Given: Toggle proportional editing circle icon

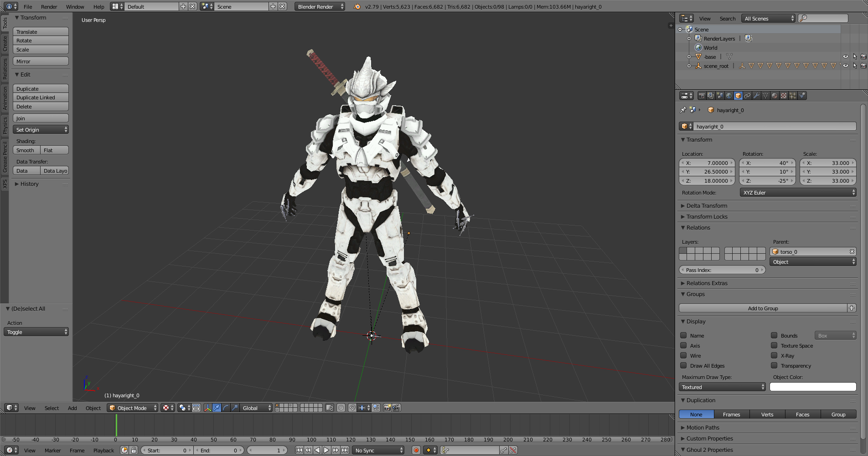Looking at the screenshot, I should 341,408.
